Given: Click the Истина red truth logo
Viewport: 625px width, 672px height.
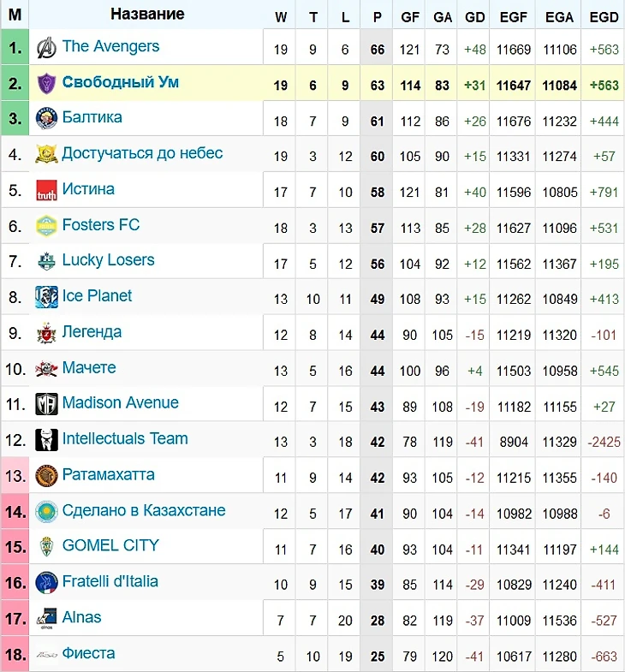Looking at the screenshot, I should (x=46, y=191).
